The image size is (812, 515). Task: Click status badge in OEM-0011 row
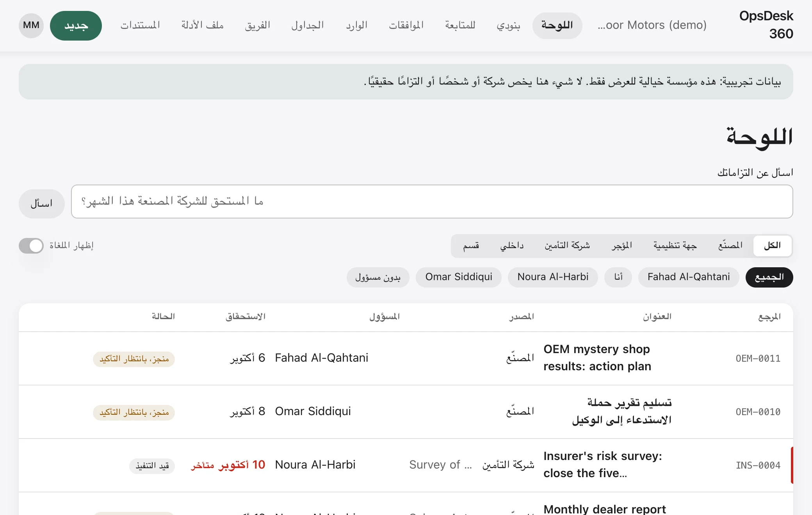pyautogui.click(x=134, y=359)
